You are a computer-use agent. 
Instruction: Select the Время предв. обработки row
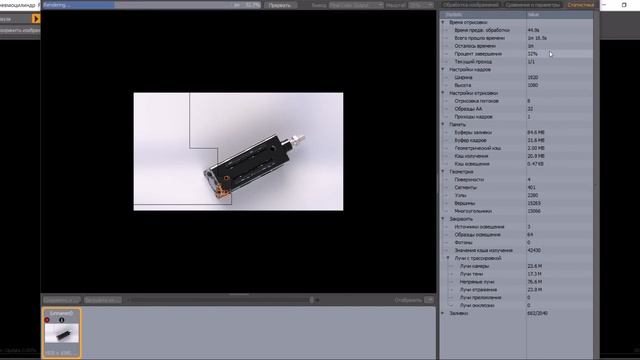517,30
